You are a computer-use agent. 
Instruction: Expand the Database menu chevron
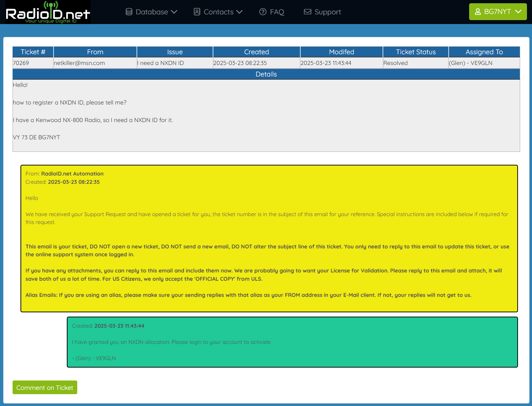174,12
